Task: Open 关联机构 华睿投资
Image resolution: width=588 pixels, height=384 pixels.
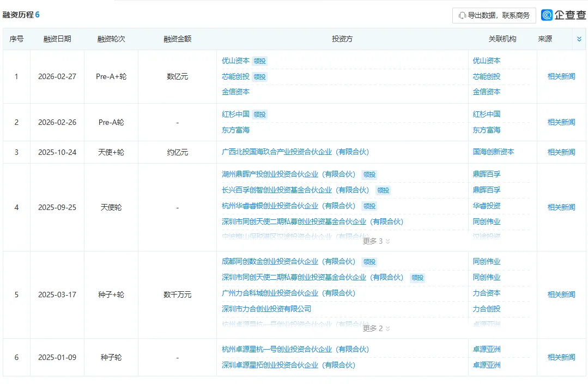Action: (x=487, y=206)
